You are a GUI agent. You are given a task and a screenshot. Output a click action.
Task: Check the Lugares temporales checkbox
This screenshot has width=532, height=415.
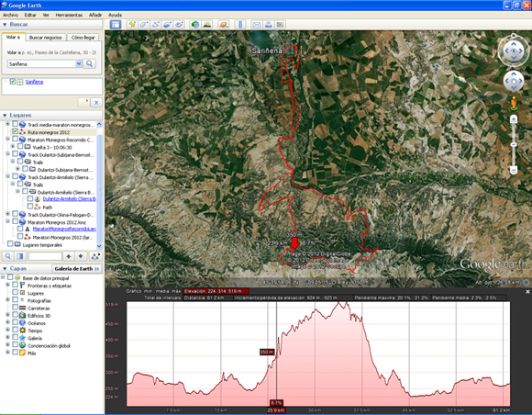(10, 244)
